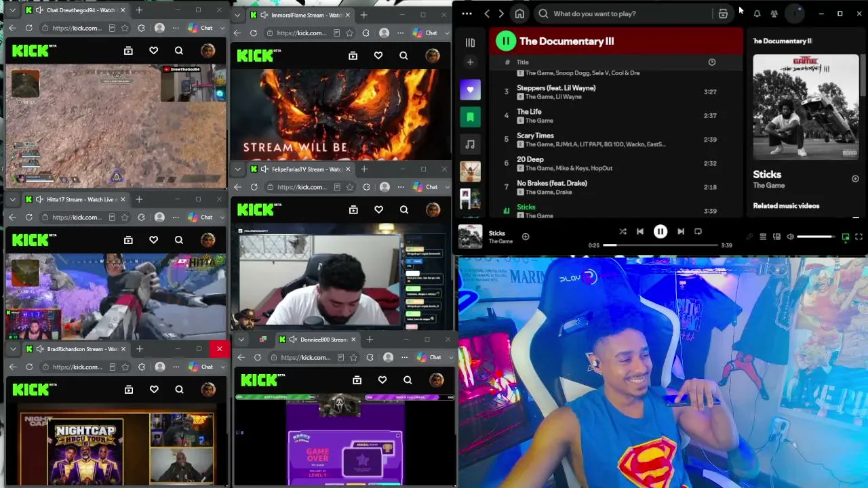The image size is (868, 488).
Task: Mute the ImmoralFlame Stream browser tab
Action: point(263,15)
